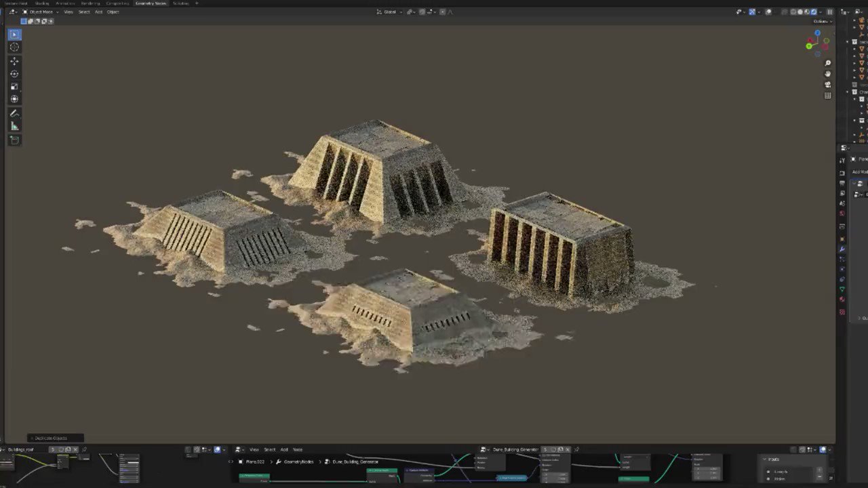Viewport: 868px width, 488px height.
Task: Select the Move tool in the toolbar
Action: (x=14, y=60)
